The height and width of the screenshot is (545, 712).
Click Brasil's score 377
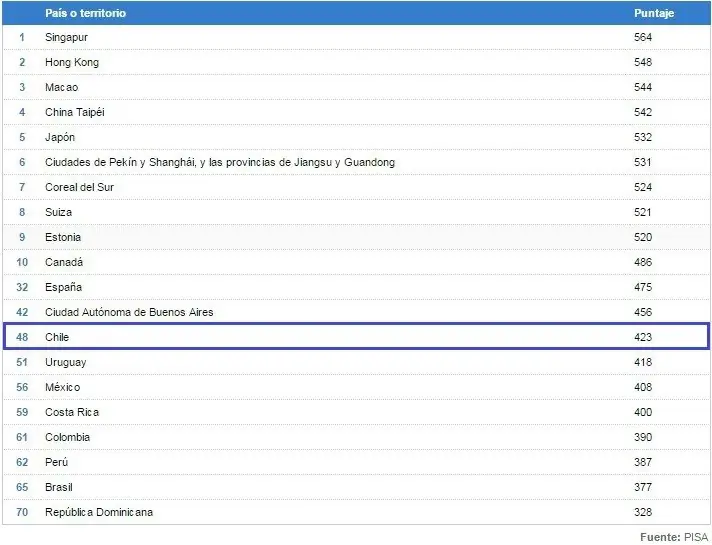click(643, 487)
